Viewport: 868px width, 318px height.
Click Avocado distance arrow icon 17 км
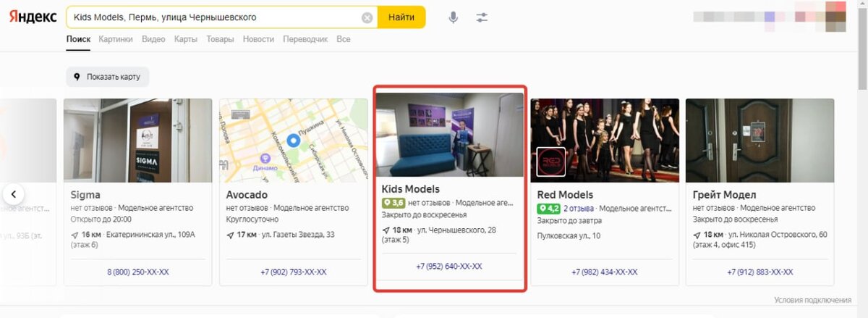[x=230, y=235]
